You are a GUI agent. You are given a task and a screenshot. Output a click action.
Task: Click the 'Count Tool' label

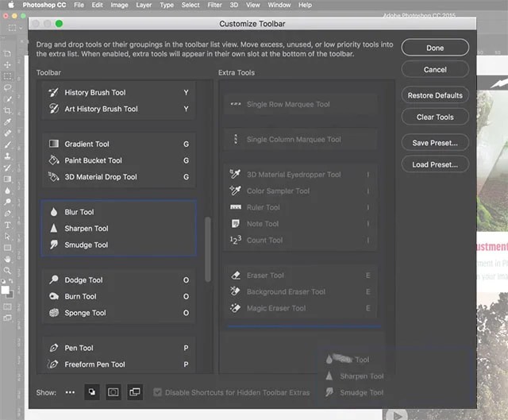coord(264,240)
